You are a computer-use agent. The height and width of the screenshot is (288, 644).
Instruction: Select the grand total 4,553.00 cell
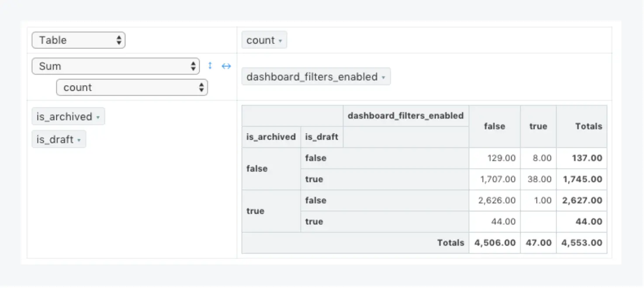coord(582,243)
